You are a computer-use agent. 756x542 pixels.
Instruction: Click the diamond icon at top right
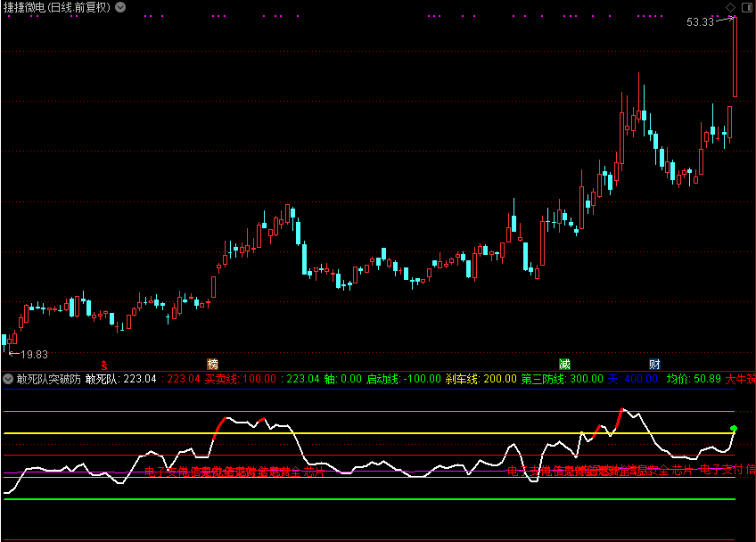[730, 7]
